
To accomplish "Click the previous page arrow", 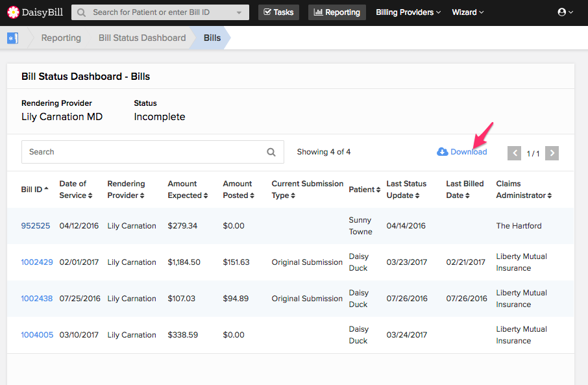I will [514, 153].
